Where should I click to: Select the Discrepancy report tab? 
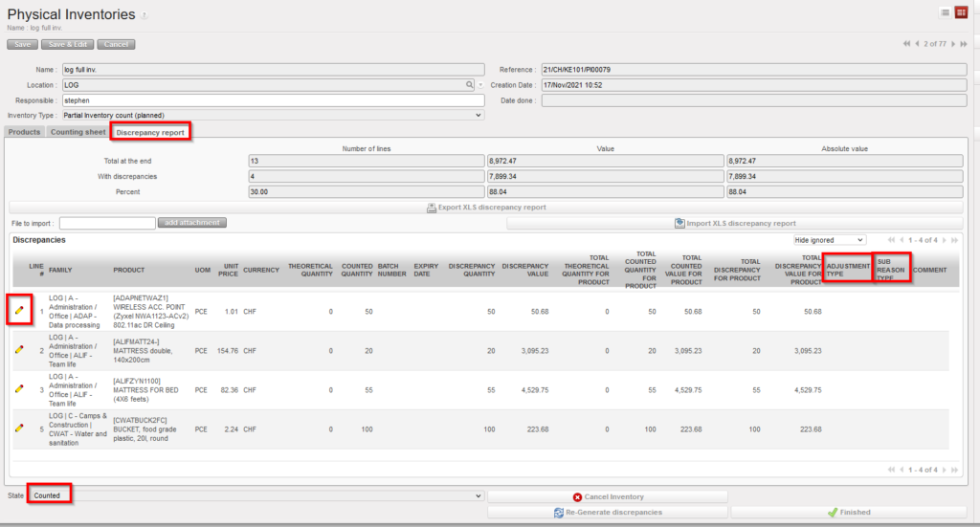[150, 132]
